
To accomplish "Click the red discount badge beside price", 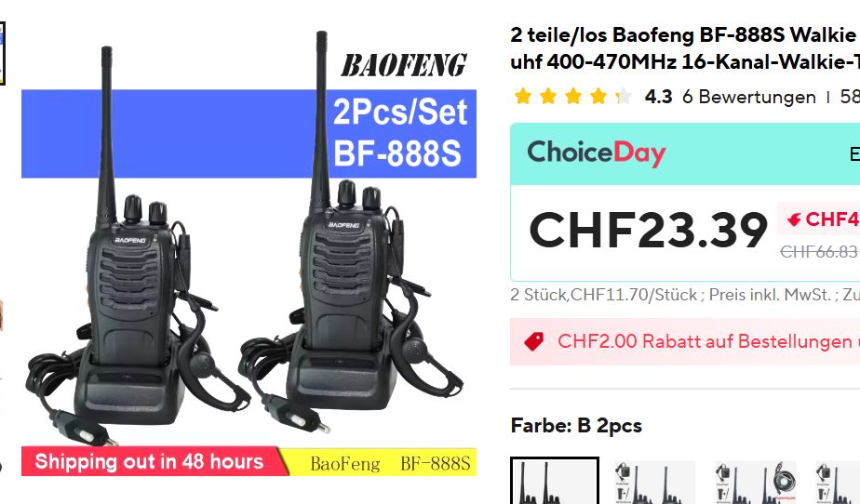I will (818, 219).
